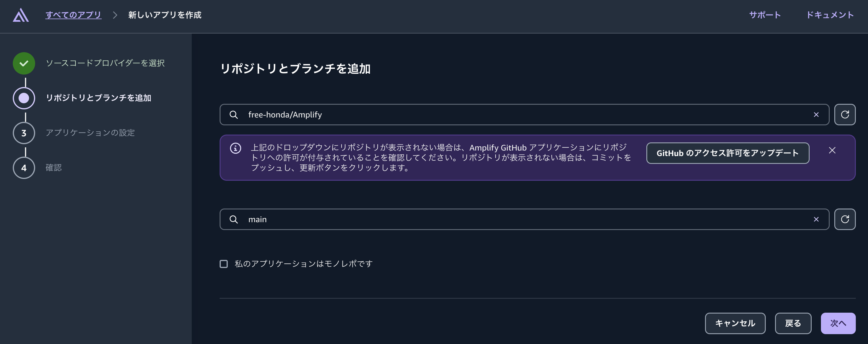Click the search icon in repository field
868x344 pixels.
(234, 115)
